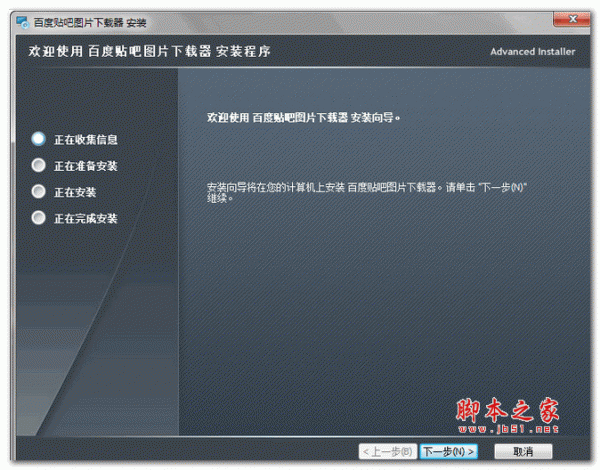Click the 正在安装 step label

coord(75,192)
